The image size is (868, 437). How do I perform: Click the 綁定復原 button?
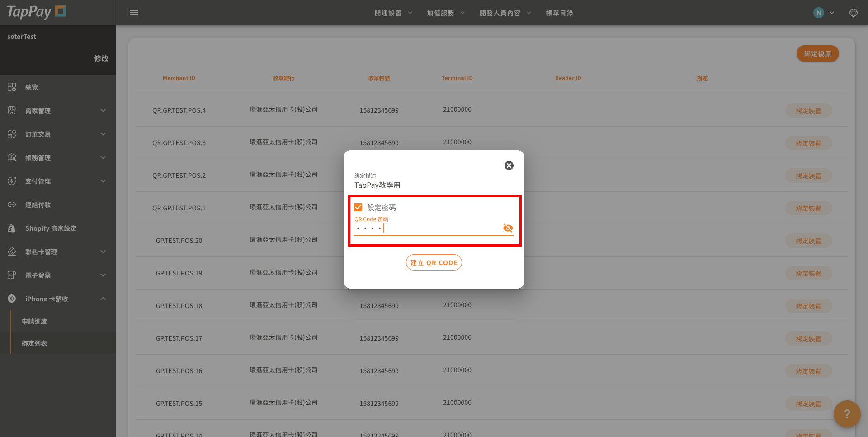click(818, 53)
